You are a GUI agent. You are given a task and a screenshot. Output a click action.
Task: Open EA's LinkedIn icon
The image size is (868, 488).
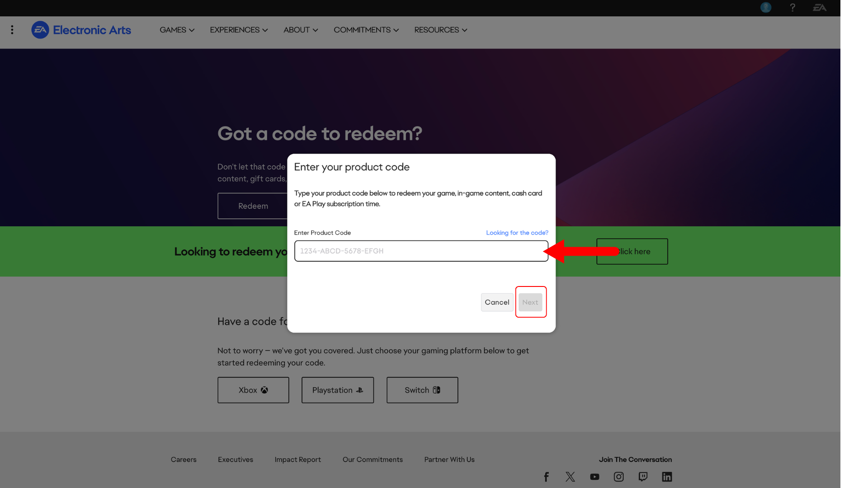(x=667, y=477)
